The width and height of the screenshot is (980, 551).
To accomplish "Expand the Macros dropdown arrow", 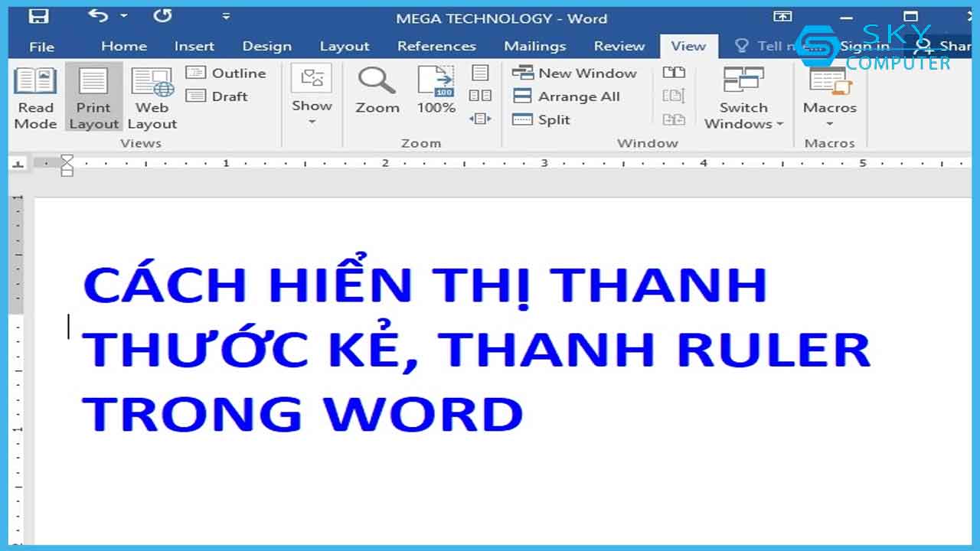I will click(830, 124).
